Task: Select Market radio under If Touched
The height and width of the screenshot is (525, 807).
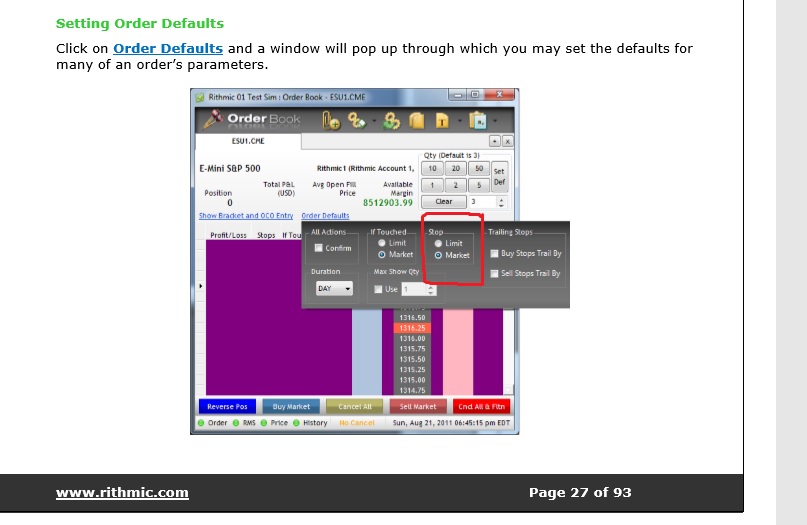Action: pyautogui.click(x=381, y=255)
